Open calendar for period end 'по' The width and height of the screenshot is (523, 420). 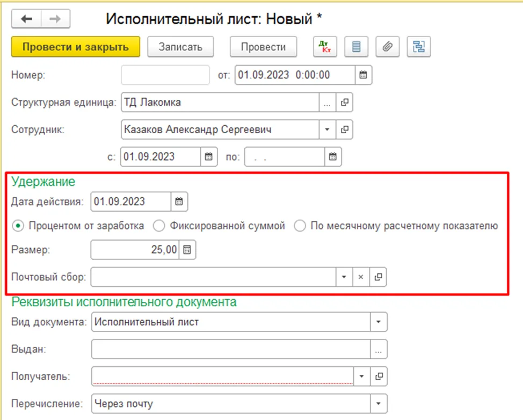(333, 156)
